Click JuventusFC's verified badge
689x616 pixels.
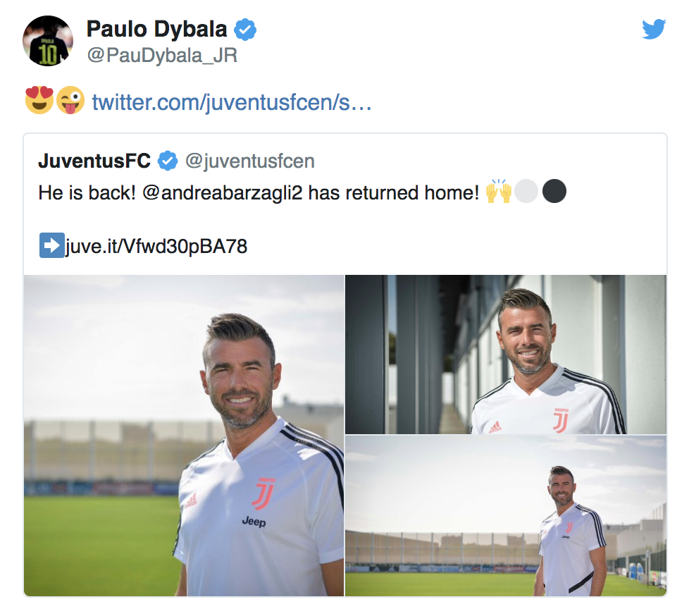pyautogui.click(x=168, y=161)
